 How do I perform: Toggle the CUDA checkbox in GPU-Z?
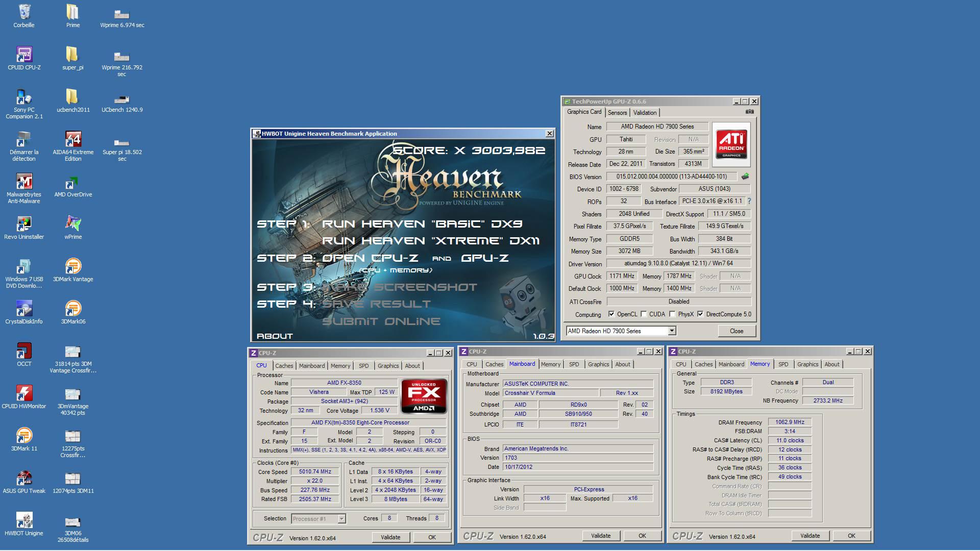[x=644, y=314]
